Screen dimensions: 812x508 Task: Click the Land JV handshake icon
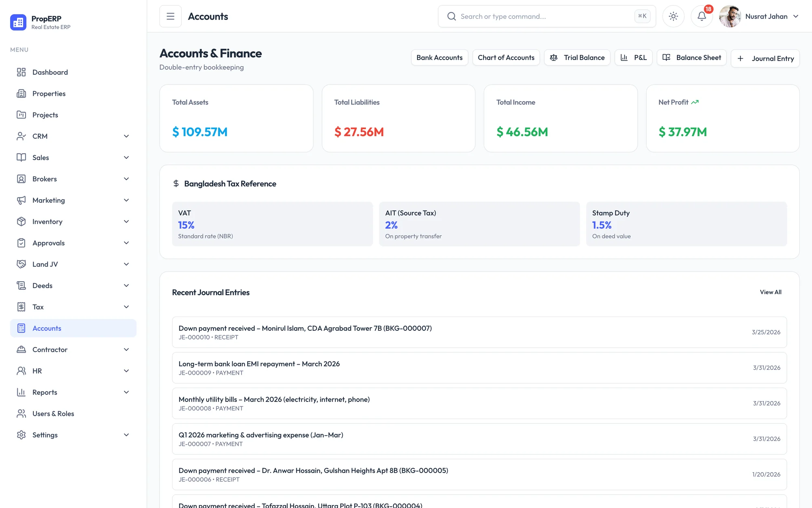(21, 264)
